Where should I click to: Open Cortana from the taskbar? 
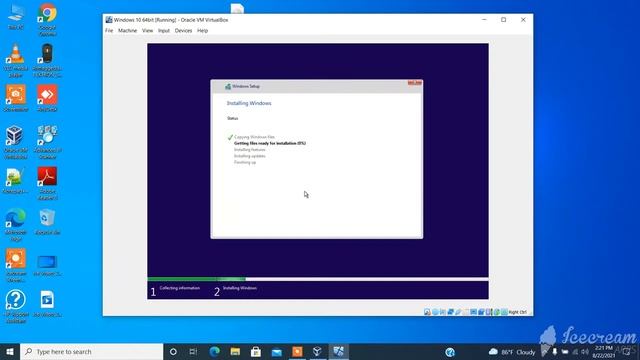[x=173, y=351]
